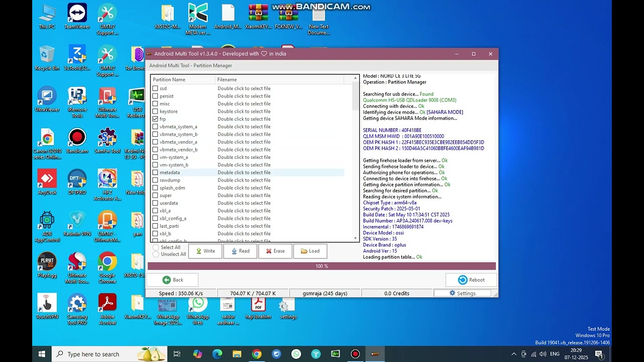Click the ENG language indicator
The image size is (644, 362).
click(x=555, y=354)
